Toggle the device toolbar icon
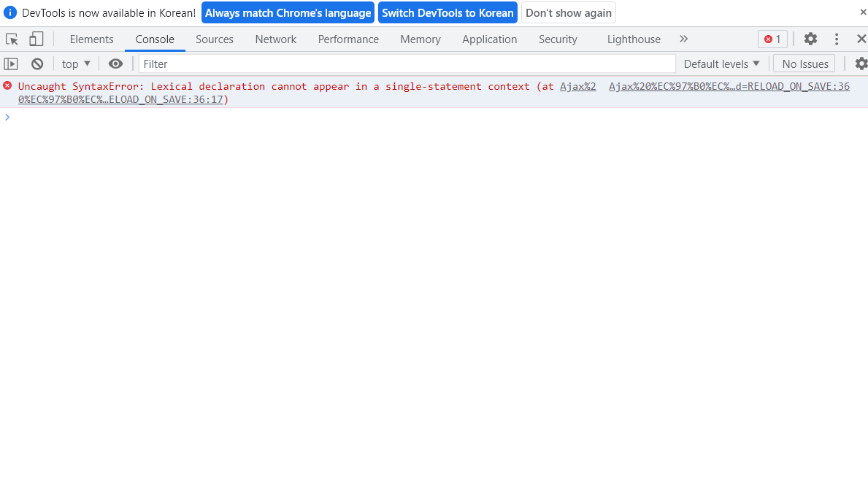The height and width of the screenshot is (492, 868). click(x=36, y=39)
